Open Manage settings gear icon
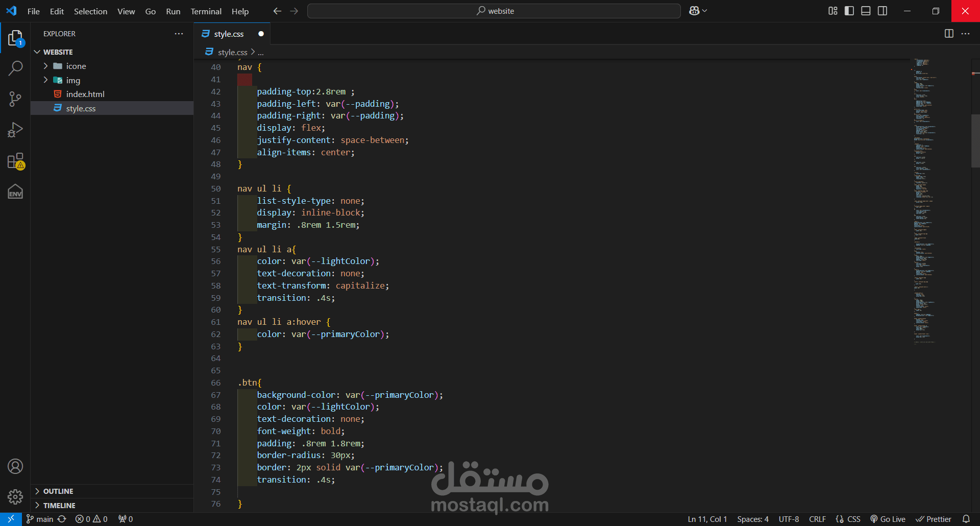 pos(15,496)
